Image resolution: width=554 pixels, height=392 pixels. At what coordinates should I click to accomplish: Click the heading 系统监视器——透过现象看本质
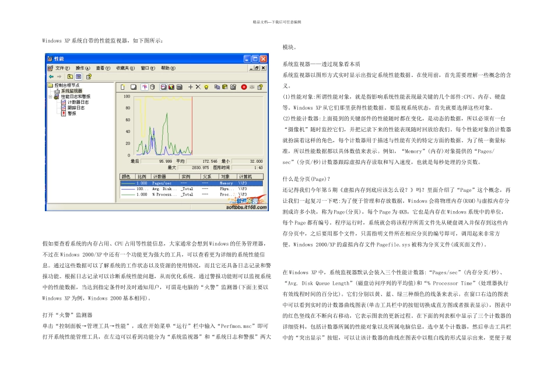[321, 64]
